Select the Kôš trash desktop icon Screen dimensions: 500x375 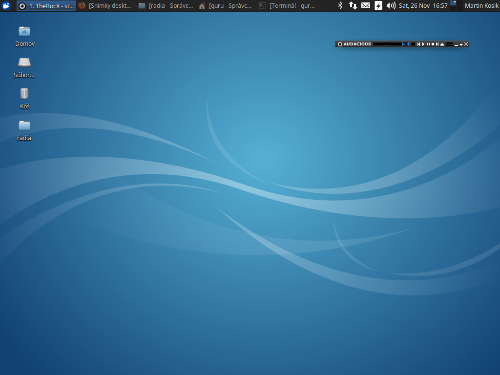click(x=24, y=99)
